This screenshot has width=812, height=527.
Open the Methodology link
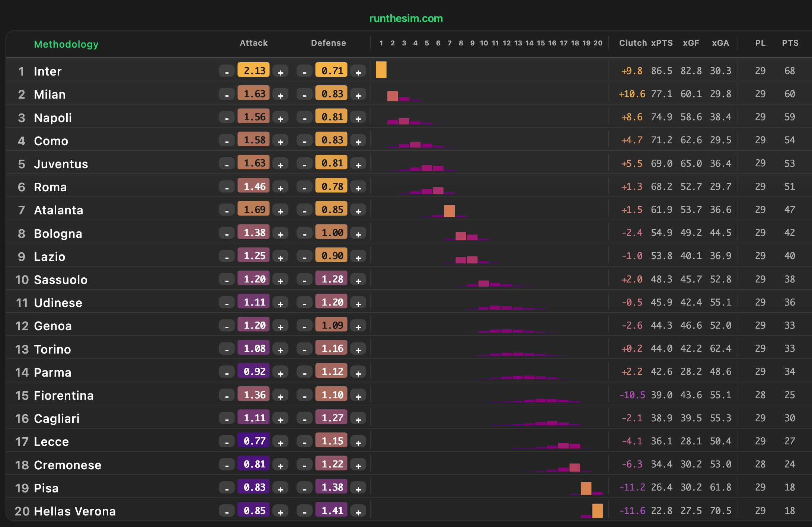tap(66, 44)
